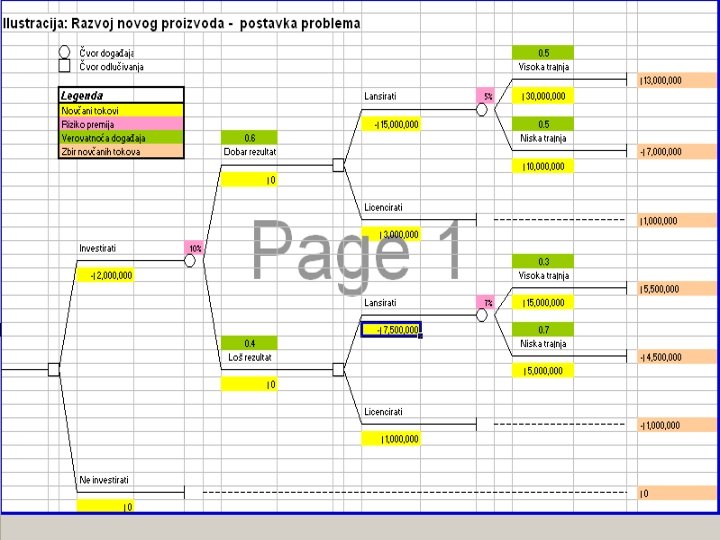This screenshot has height=540, width=720.
Task: Select the 0.5 cell above upper Visoka tražnja
Action: click(543, 53)
